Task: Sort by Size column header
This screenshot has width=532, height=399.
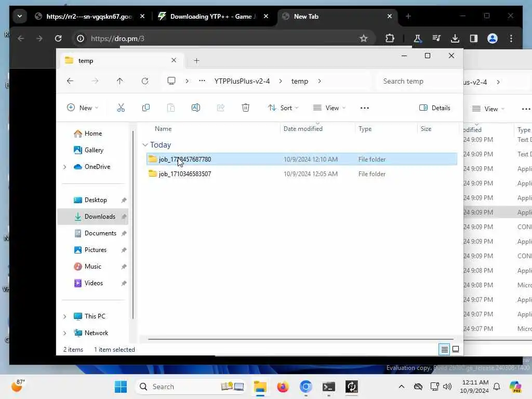Action: [426, 129]
